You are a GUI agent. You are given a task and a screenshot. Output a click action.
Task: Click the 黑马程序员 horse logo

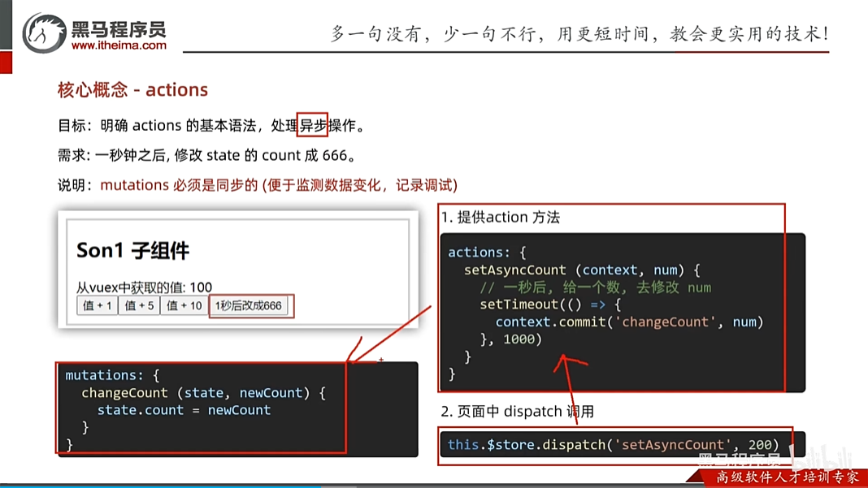pyautogui.click(x=44, y=33)
